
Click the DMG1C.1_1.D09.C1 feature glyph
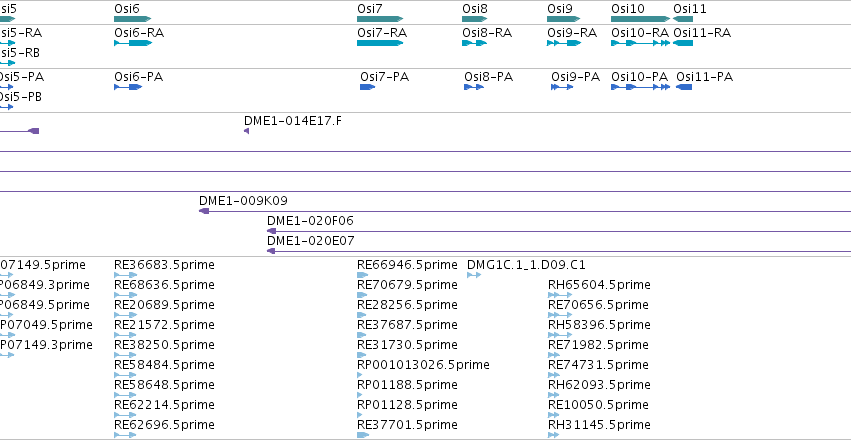pyautogui.click(x=474, y=276)
